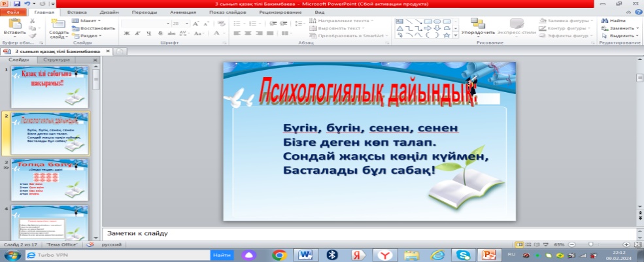Click the Find (Найти) icon in Editing group
The height and width of the screenshot is (262, 644).
(x=604, y=21)
